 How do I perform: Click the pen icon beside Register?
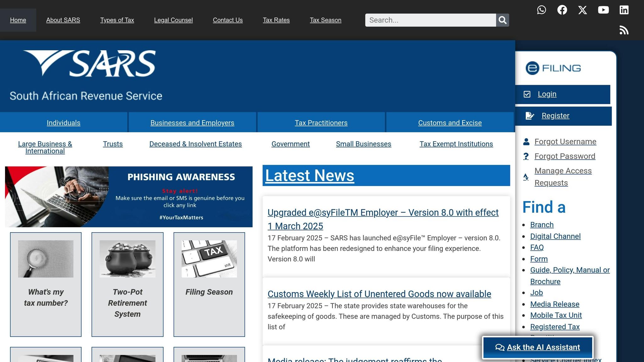(x=530, y=116)
